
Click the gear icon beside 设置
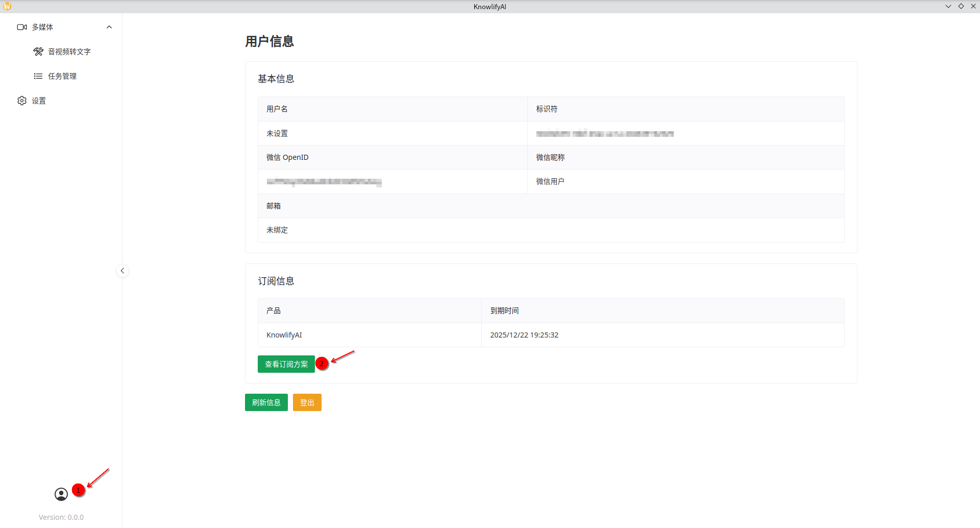coord(22,101)
